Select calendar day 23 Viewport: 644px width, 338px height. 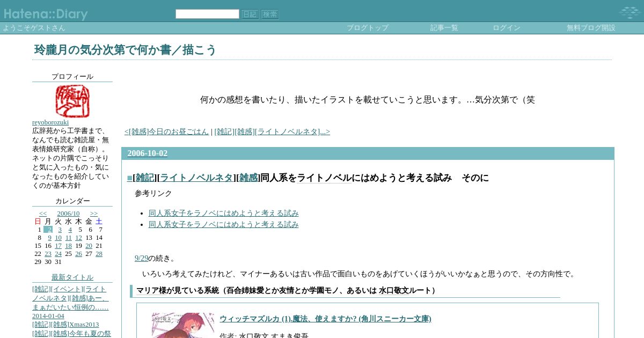tap(48, 254)
